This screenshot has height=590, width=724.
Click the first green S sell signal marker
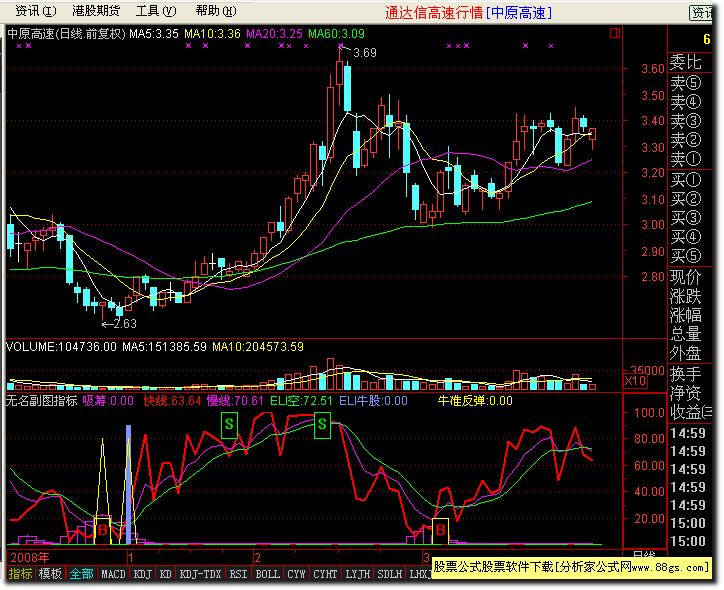229,425
